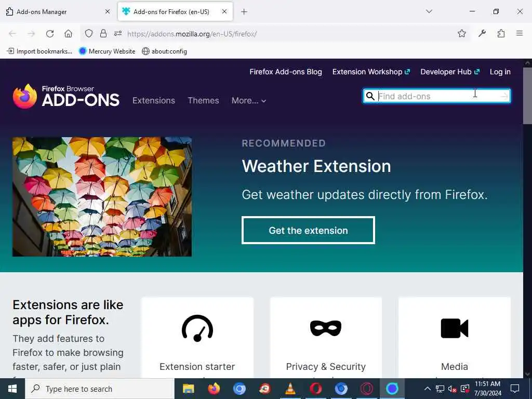Select the Add-ons for Firefox (en-US) tab
Viewport: 532px width, 399px height.
[175, 11]
